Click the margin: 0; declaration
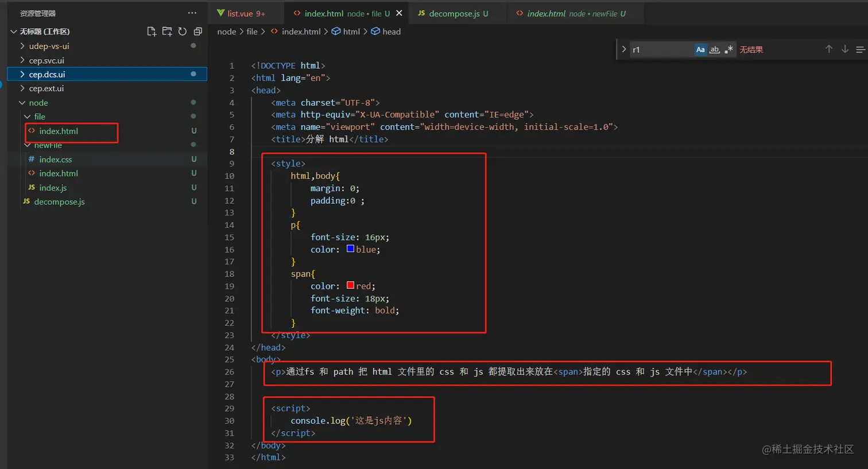868x469 pixels. (335, 188)
